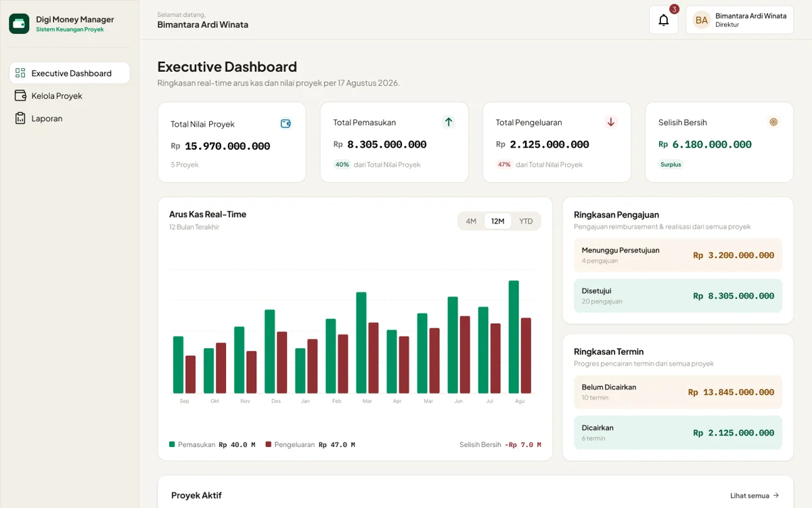This screenshot has width=812, height=508.
Task: Click the red Agu expense bar
Action: pos(526,356)
